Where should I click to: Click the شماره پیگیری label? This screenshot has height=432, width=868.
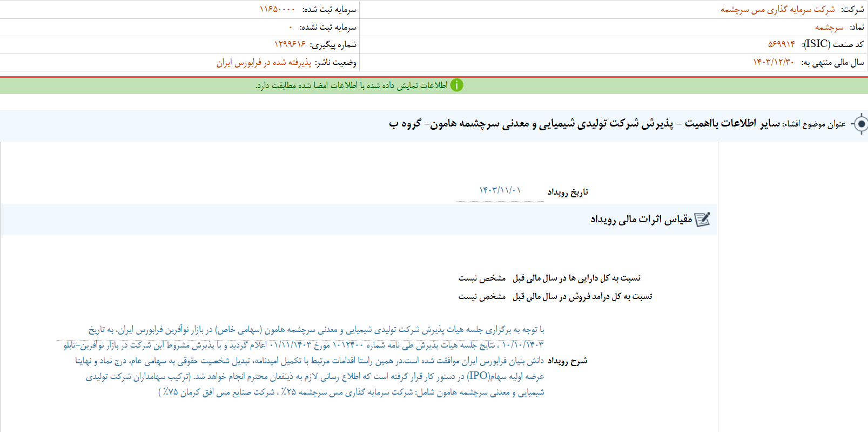point(333,44)
